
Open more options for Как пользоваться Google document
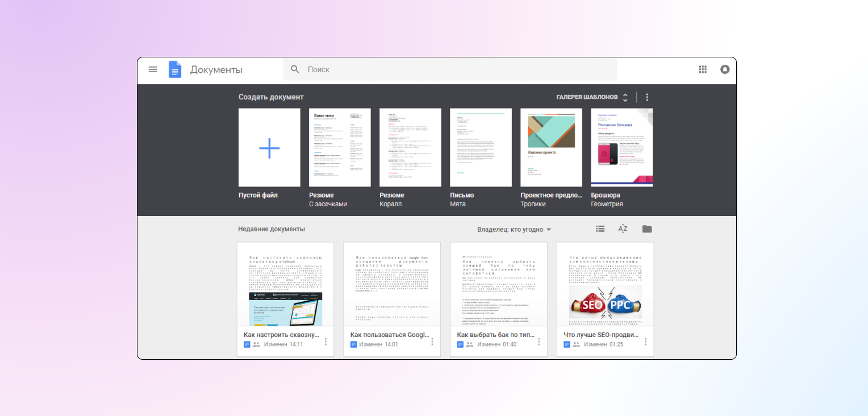coord(432,342)
